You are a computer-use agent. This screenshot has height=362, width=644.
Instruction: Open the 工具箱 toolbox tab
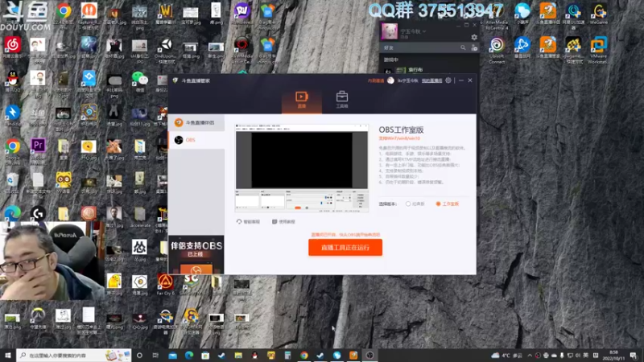pyautogui.click(x=341, y=100)
